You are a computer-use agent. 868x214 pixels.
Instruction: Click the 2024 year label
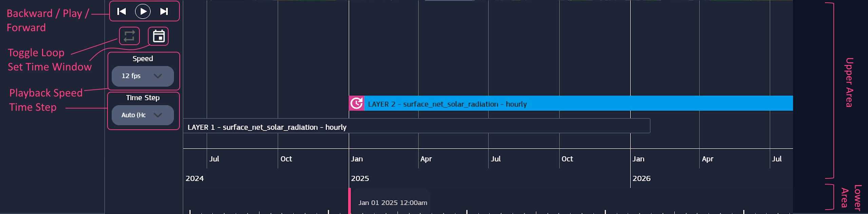coord(195,178)
